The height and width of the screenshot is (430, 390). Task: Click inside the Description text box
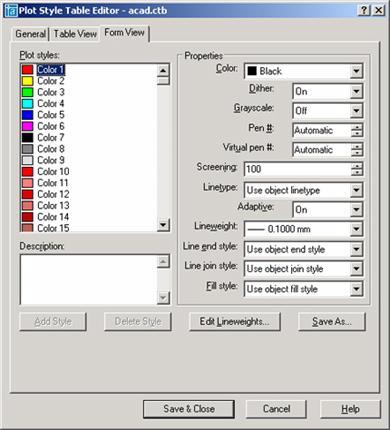88,280
